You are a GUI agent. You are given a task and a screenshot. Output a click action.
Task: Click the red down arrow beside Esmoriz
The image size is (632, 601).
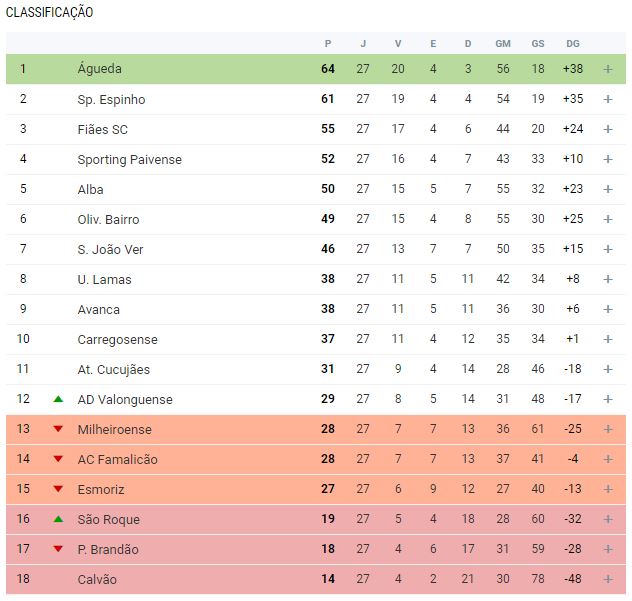click(x=58, y=489)
